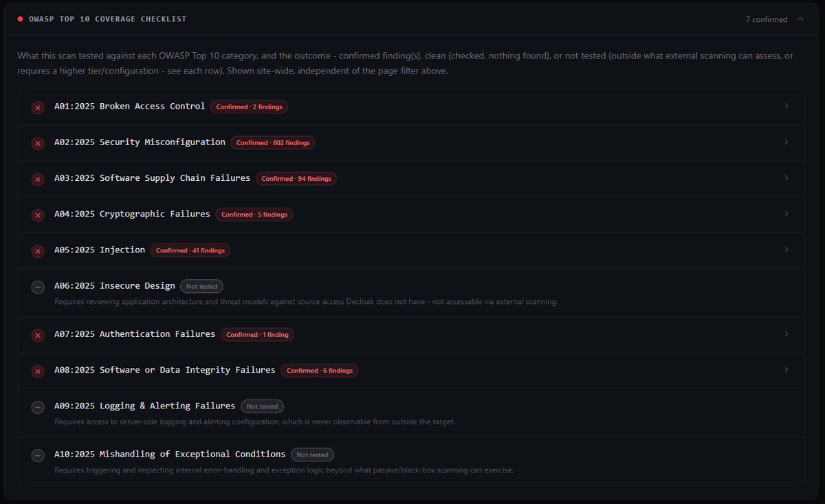Click the Confirmed 5 findings badge
The image size is (825, 504).
pos(254,215)
